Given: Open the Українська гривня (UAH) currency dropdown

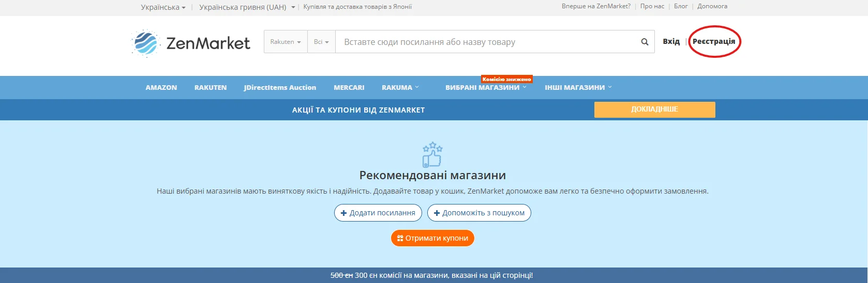Looking at the screenshot, I should point(247,7).
